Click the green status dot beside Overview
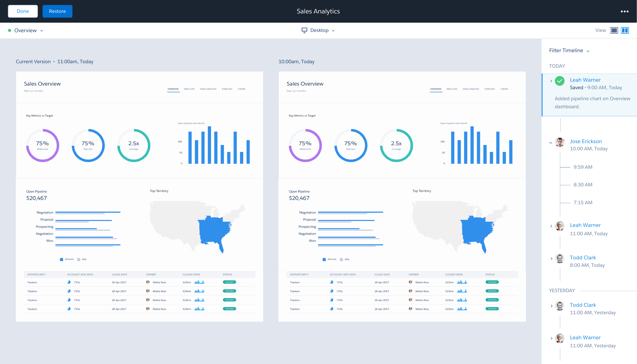This screenshot has height=364, width=637. (x=10, y=30)
